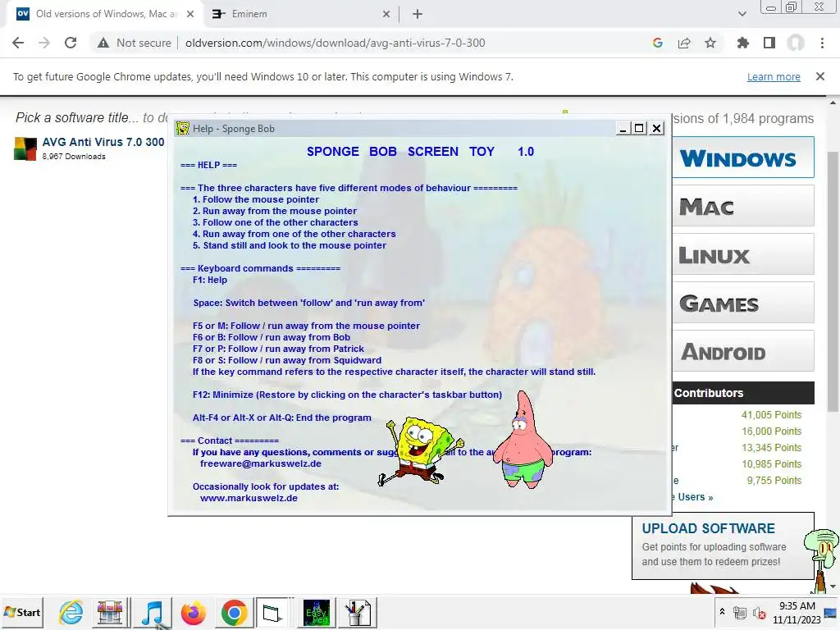Viewport: 840px width, 630px height.
Task: Open the Chrome profile avatar
Action: pos(796,43)
